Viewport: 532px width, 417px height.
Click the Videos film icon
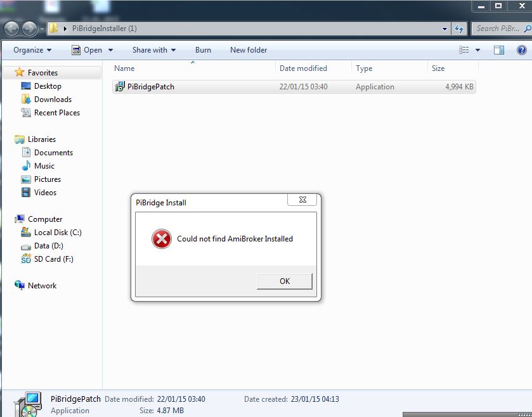coord(26,192)
